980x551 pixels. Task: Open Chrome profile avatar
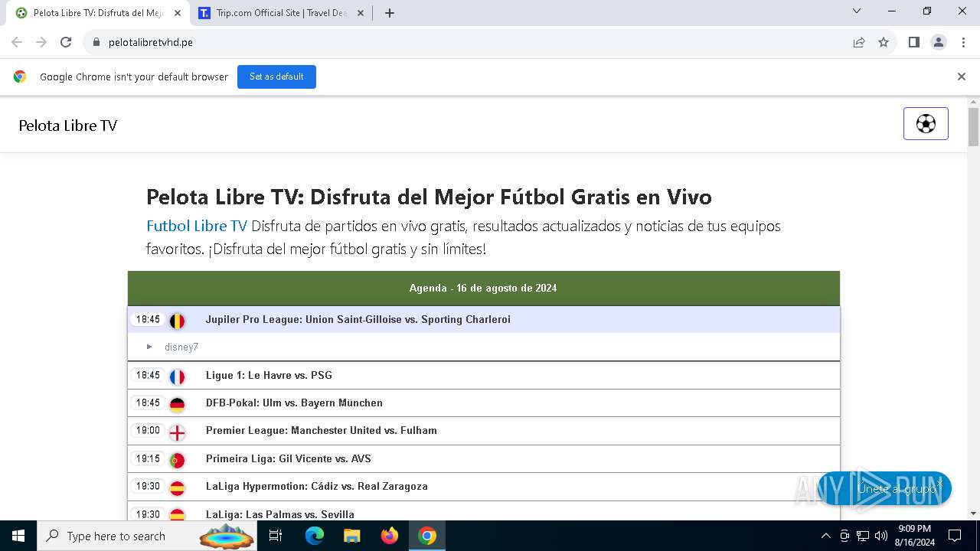tap(939, 42)
